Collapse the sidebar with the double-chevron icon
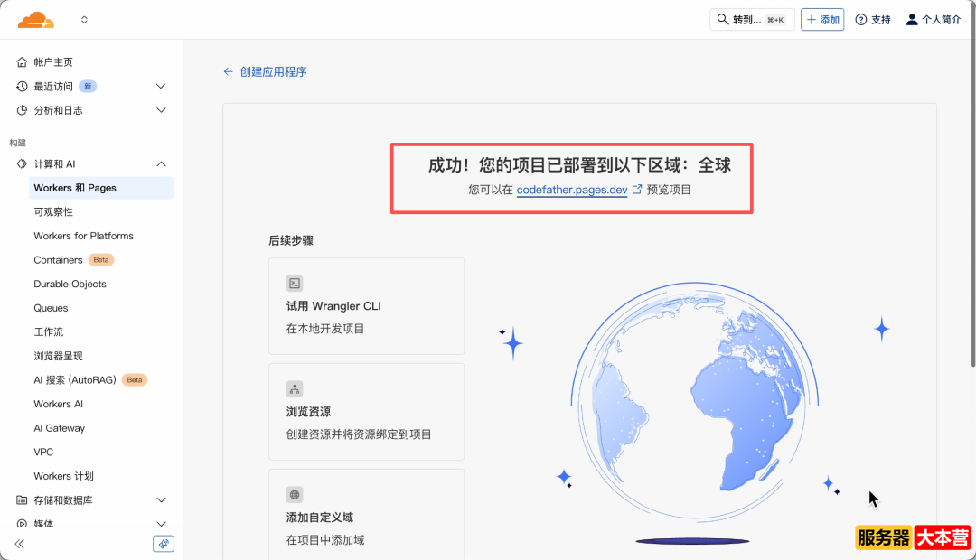This screenshot has width=976, height=560. click(18, 543)
